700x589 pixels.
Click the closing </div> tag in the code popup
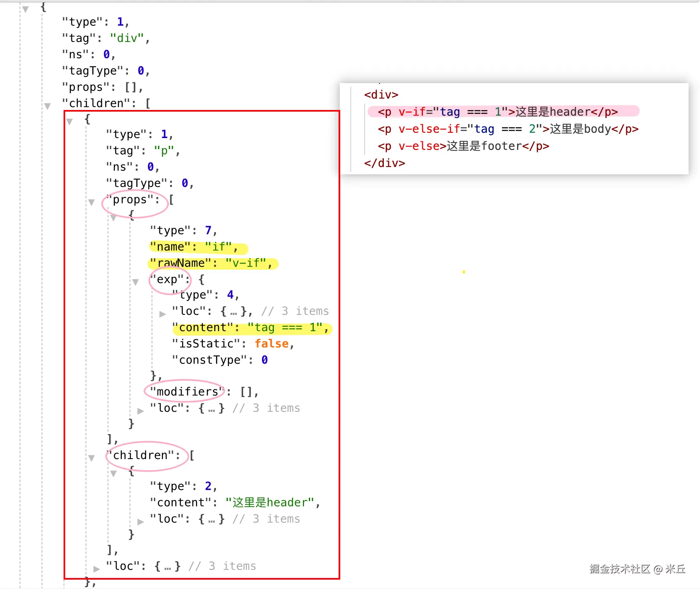(385, 163)
